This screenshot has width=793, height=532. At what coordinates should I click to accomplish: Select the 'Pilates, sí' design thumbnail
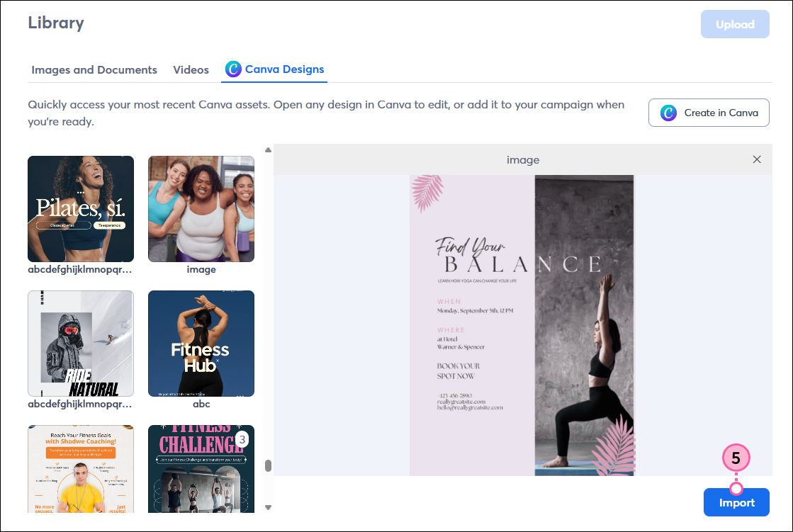pos(80,208)
